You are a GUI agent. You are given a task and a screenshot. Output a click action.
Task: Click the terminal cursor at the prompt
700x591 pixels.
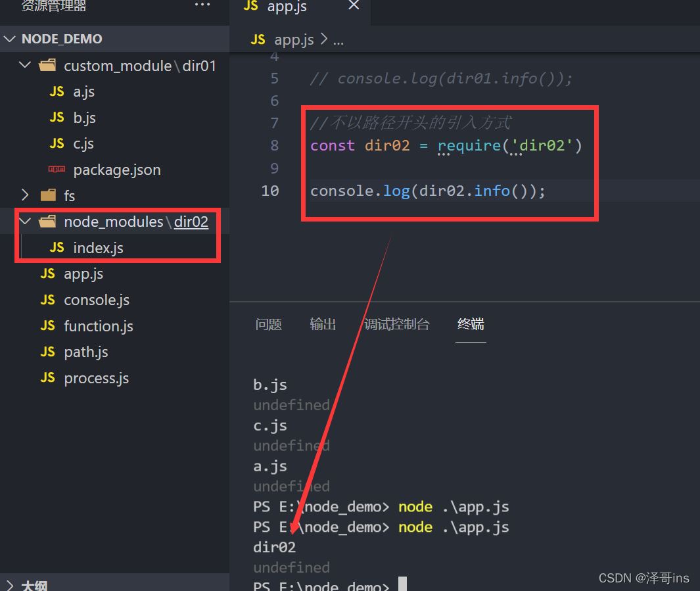[x=402, y=584]
